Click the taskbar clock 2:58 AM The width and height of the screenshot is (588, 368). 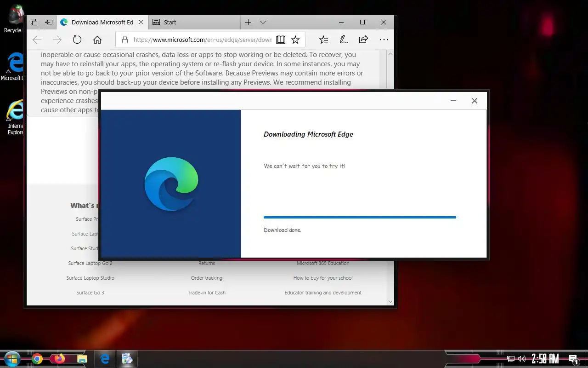click(545, 359)
